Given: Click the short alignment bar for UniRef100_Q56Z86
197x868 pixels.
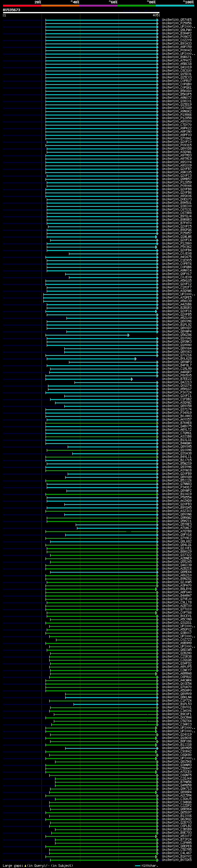Looking at the screenshot, I should 87,335.
